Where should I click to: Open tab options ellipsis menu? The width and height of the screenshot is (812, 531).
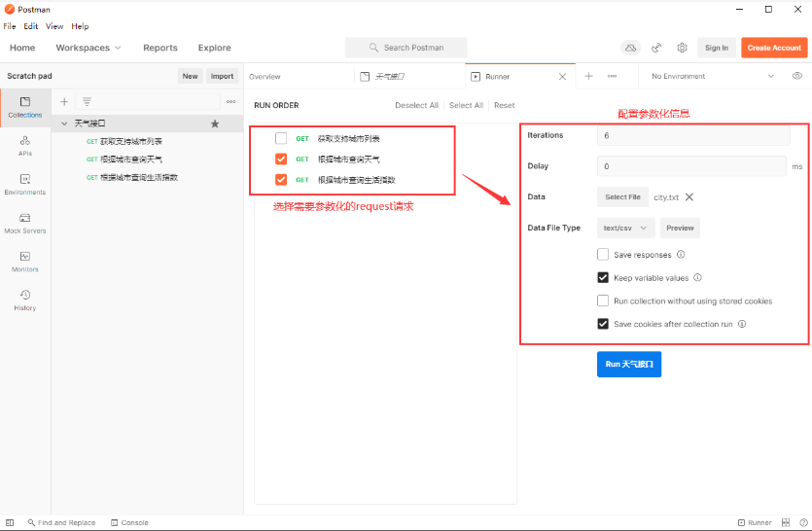tap(612, 76)
